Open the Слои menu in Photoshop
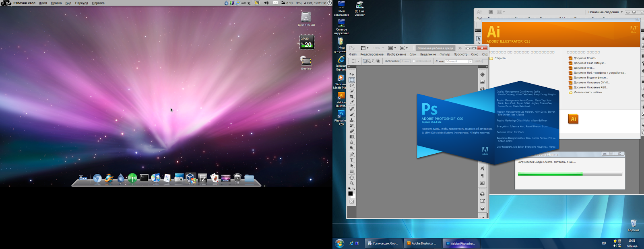 click(413, 54)
